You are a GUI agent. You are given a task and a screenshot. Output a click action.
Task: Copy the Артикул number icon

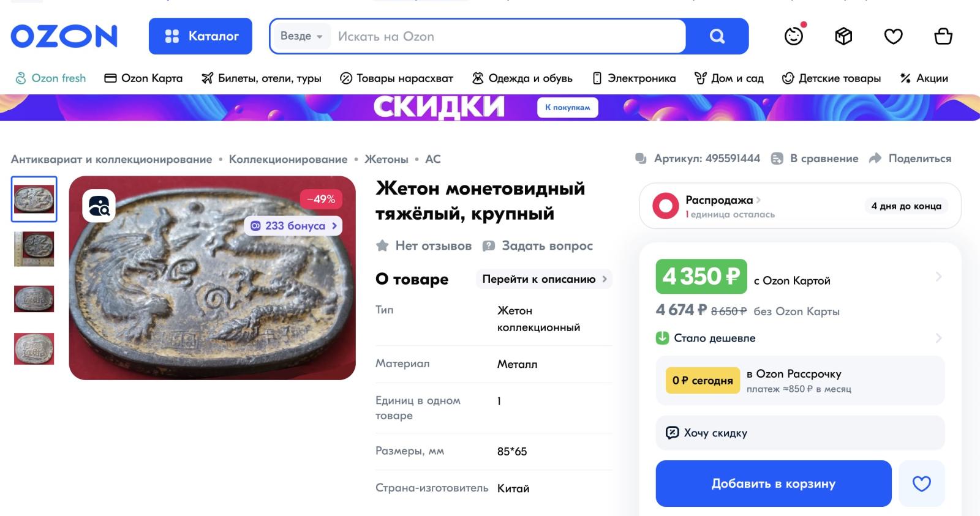(x=641, y=159)
